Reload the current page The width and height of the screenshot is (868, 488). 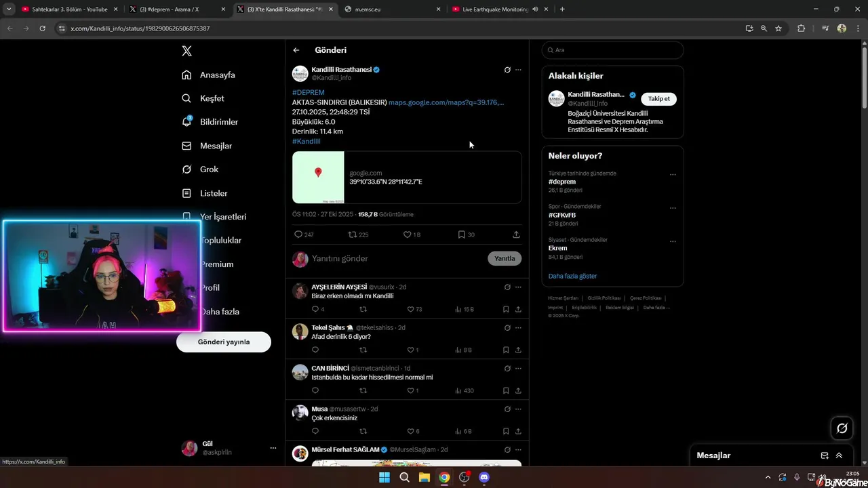pos(42,28)
